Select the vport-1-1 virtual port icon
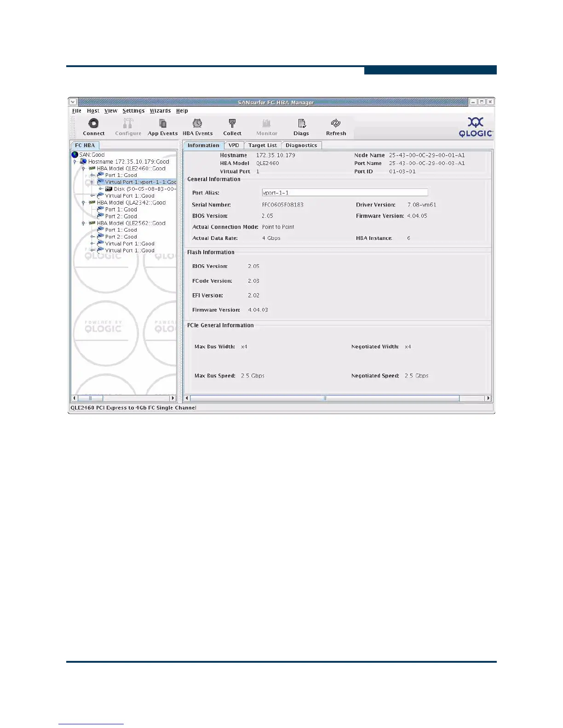Screen dimensions: 563x728 click(x=100, y=182)
